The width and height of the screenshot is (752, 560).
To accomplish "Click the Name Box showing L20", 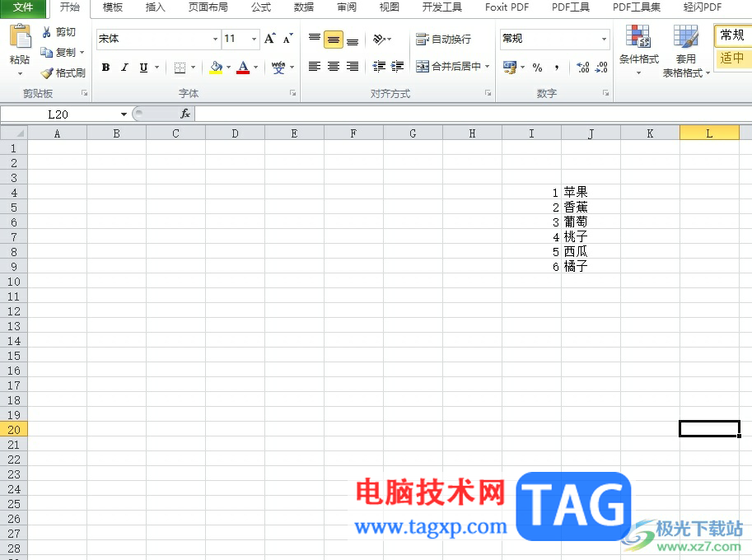I will (58, 114).
